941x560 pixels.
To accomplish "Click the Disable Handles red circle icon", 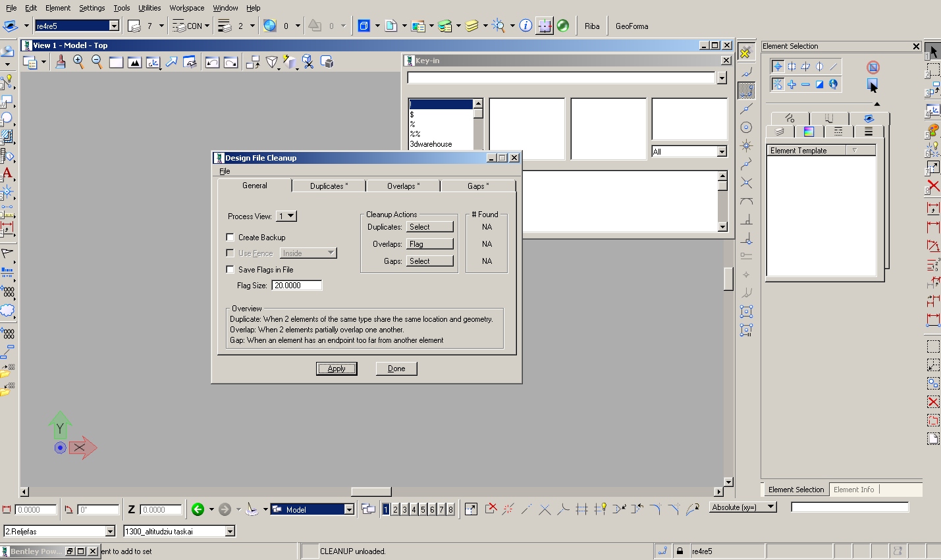I will click(x=873, y=67).
